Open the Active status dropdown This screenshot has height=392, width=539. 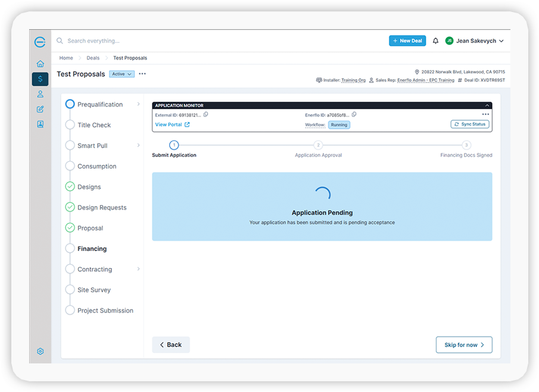click(120, 74)
